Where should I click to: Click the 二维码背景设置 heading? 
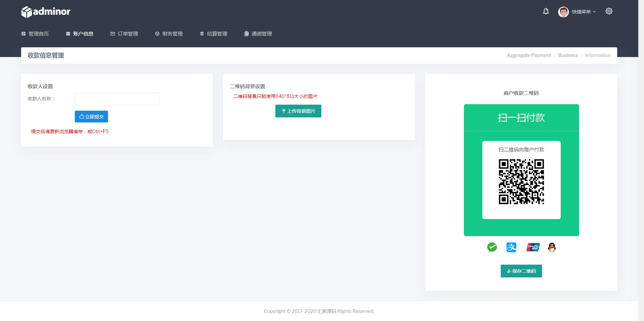click(248, 86)
